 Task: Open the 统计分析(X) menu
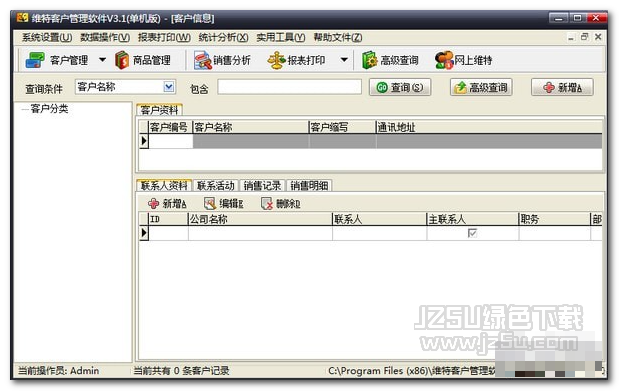point(223,38)
